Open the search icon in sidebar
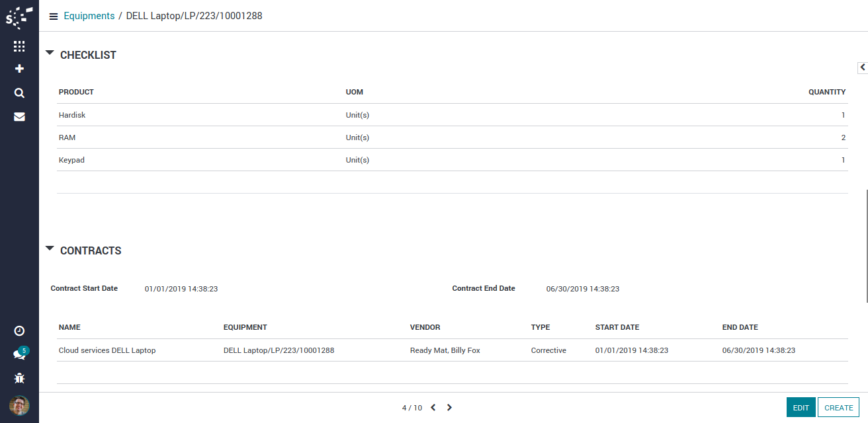Viewport: 868px width, 423px height. [19, 93]
